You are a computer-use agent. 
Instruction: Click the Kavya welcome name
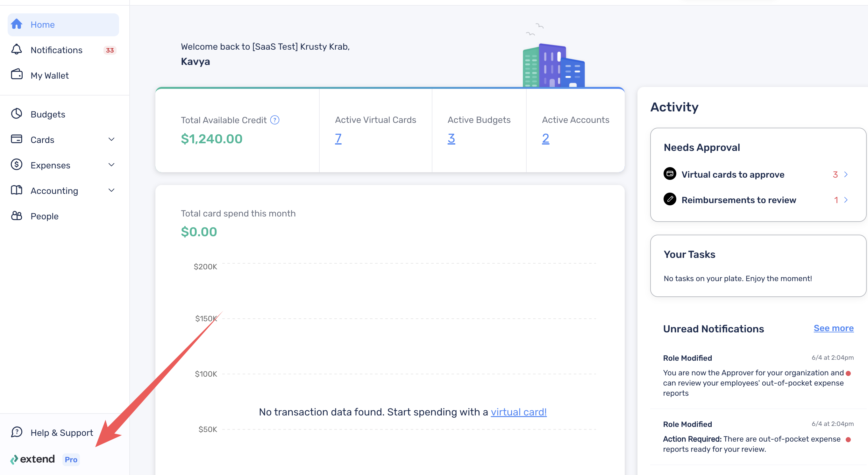196,61
